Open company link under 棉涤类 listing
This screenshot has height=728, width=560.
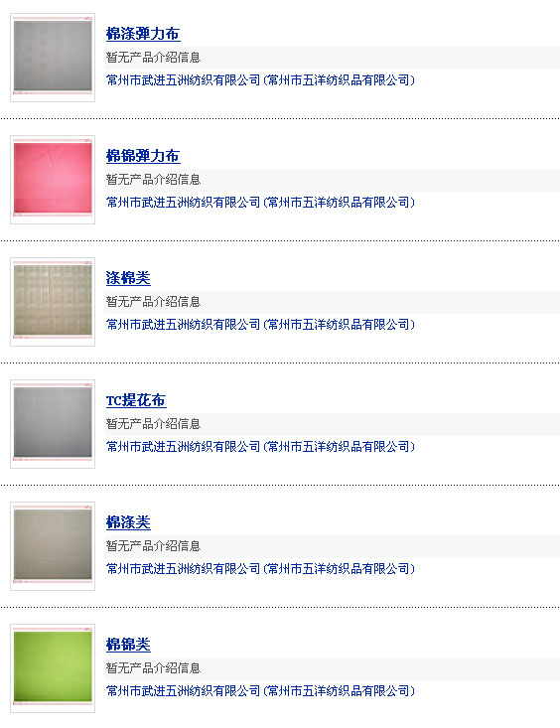coord(260,569)
